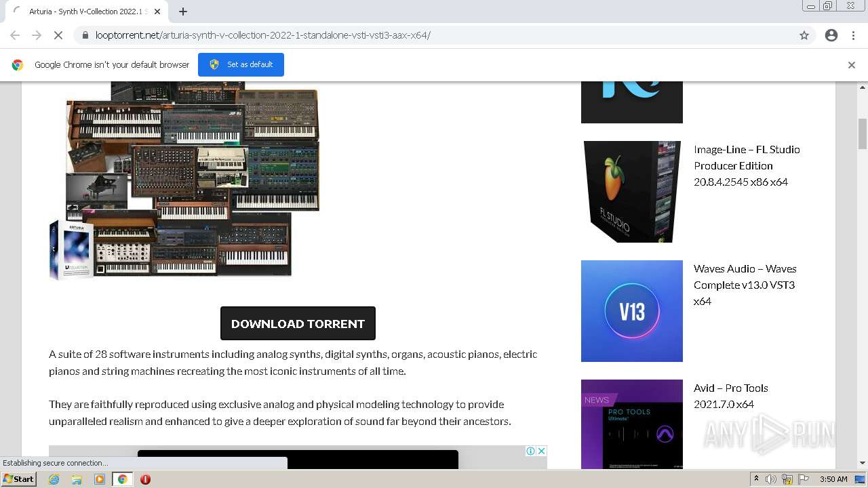Set Chrome as default browser
Image resolution: width=868 pixels, height=488 pixels.
pyautogui.click(x=241, y=64)
